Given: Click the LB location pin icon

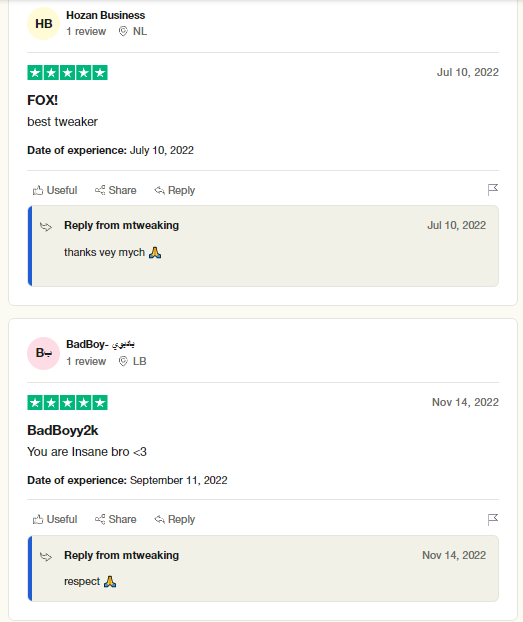Looking at the screenshot, I should pyautogui.click(x=123, y=361).
